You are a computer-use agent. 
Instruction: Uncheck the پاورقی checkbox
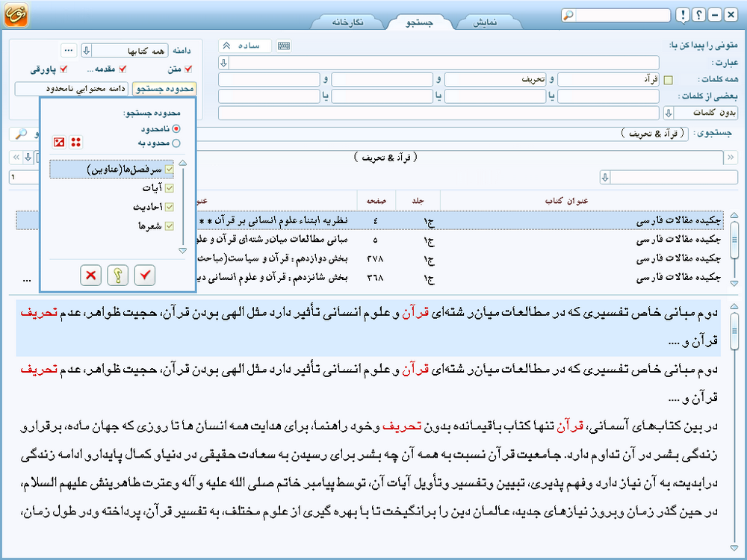(x=63, y=69)
